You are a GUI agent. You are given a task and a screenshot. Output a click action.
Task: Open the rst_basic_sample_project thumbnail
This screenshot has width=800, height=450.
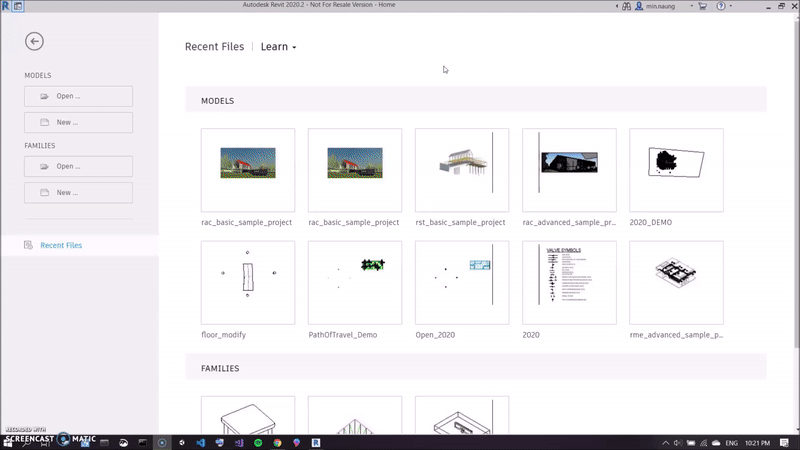coord(461,170)
